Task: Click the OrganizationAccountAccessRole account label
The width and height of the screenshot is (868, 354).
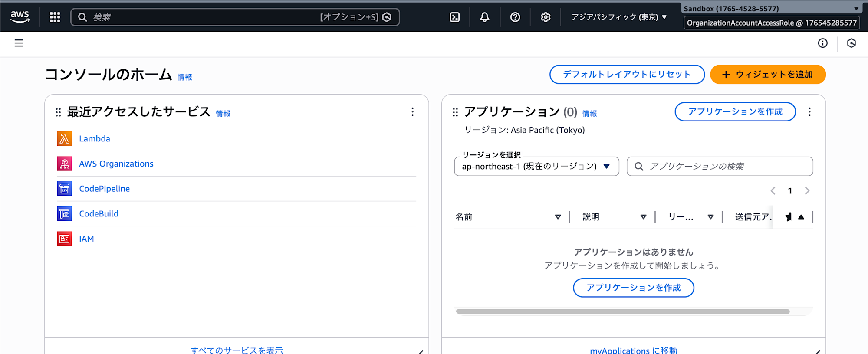Action: pyautogui.click(x=772, y=23)
